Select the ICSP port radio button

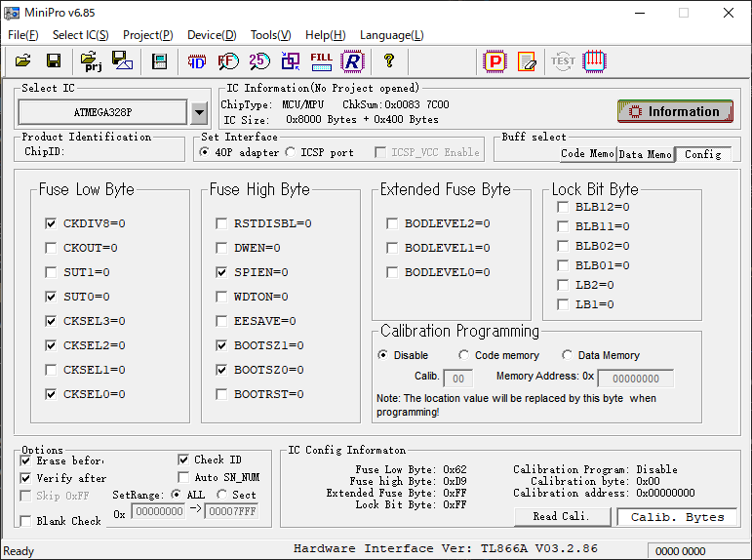pyautogui.click(x=290, y=152)
